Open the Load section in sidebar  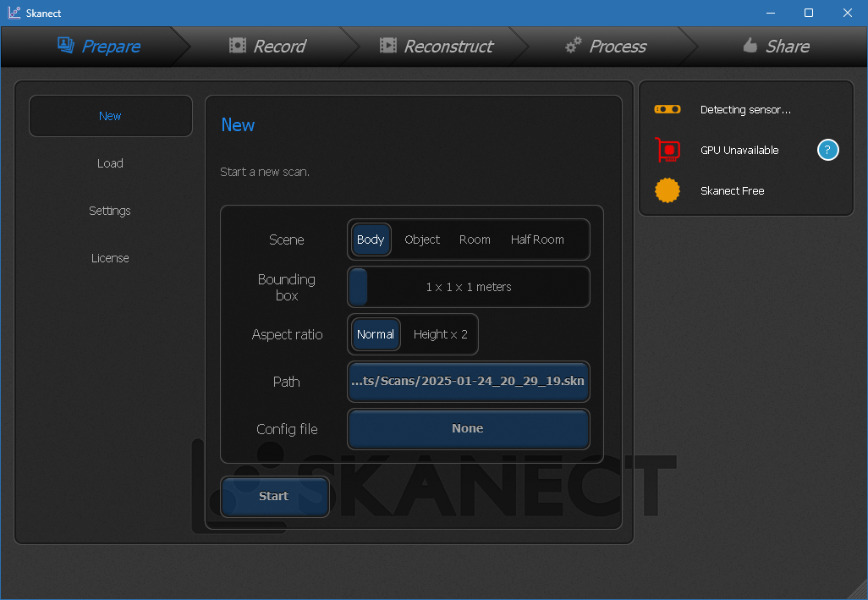[110, 163]
